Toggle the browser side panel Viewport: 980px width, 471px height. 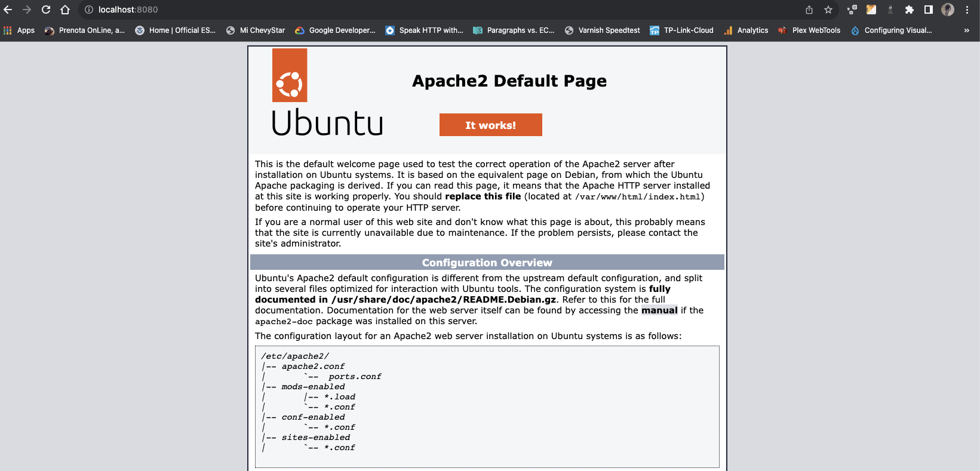coord(929,10)
